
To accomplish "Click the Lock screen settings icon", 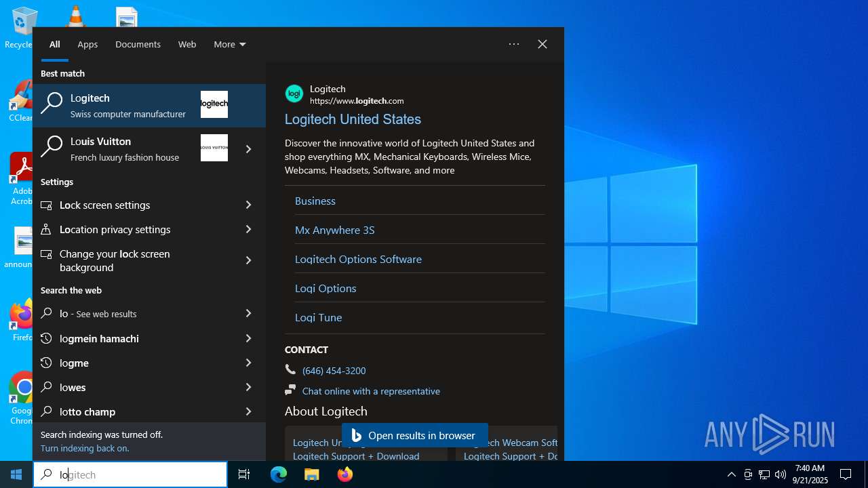I will (x=46, y=205).
